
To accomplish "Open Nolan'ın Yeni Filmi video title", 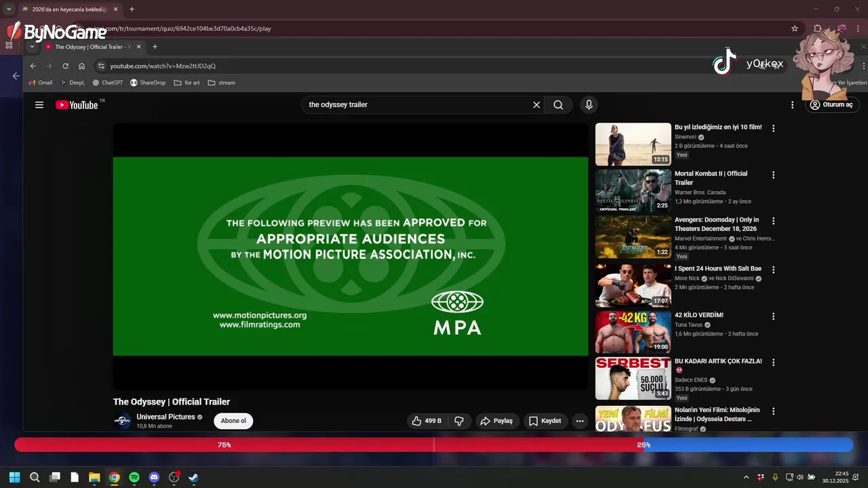I will (717, 414).
